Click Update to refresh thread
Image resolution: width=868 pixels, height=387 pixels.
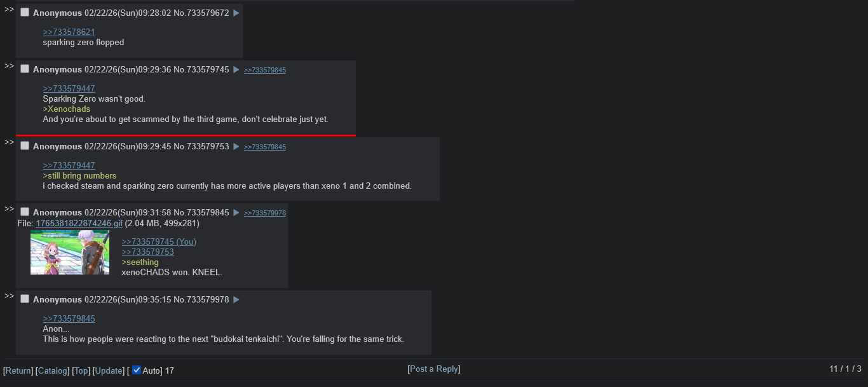click(108, 370)
